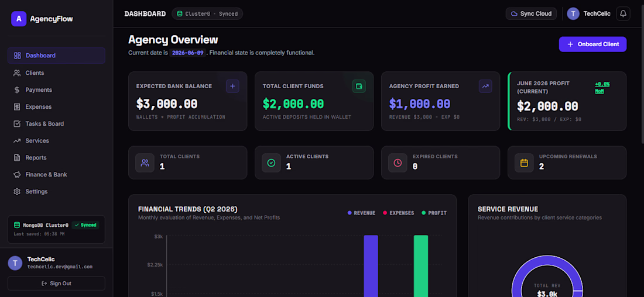Image resolution: width=644 pixels, height=297 pixels.
Task: Click the $3,000.00 bank balance value
Action: pyautogui.click(x=167, y=104)
